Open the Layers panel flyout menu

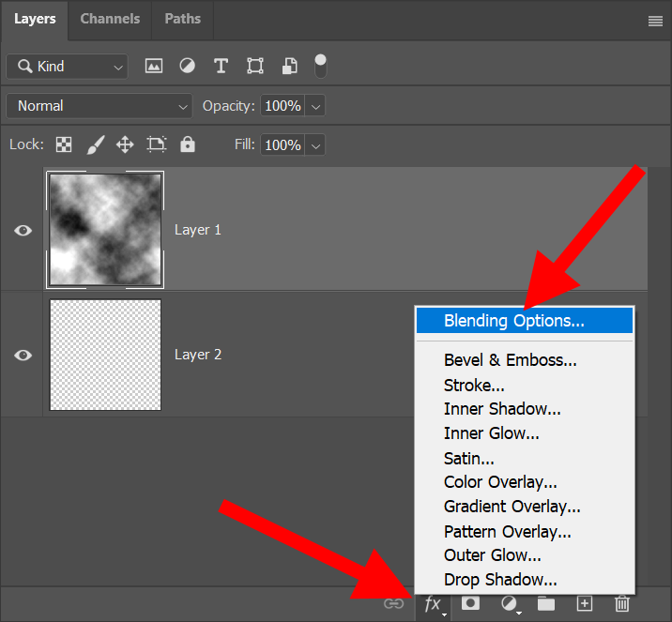pyautogui.click(x=655, y=21)
